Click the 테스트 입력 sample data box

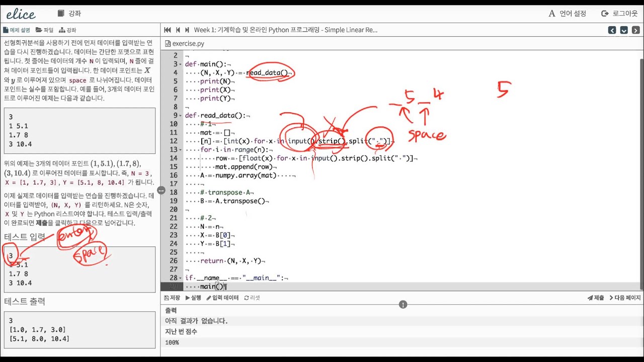(x=79, y=269)
